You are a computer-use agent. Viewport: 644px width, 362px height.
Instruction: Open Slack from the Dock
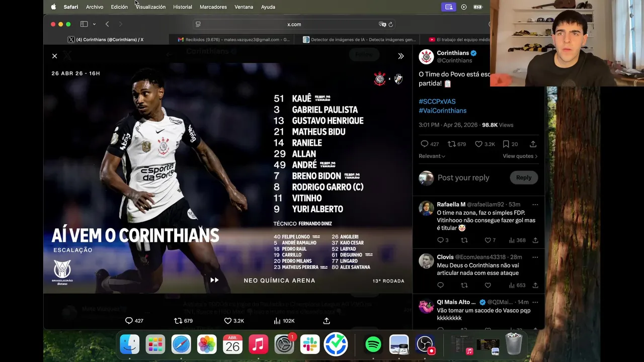pyautogui.click(x=310, y=345)
